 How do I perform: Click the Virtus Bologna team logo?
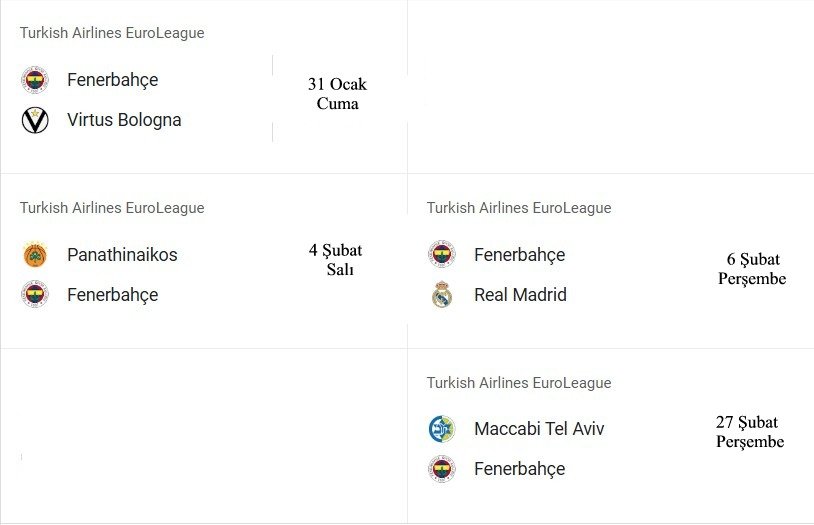[x=35, y=120]
